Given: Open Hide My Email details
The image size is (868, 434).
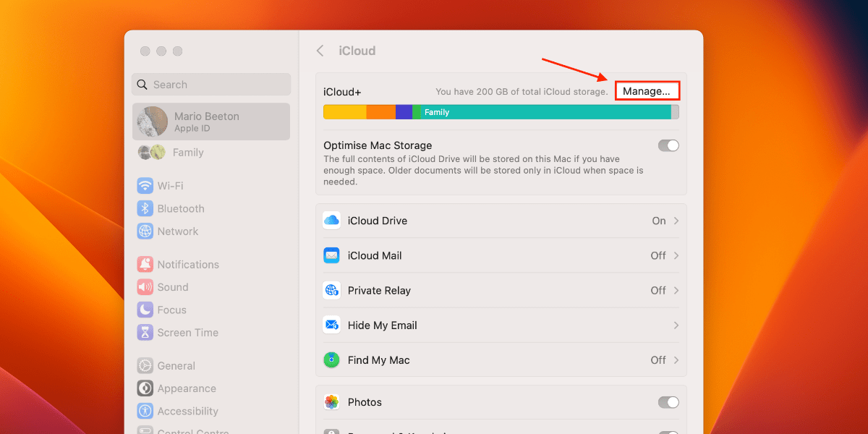Looking at the screenshot, I should click(676, 325).
